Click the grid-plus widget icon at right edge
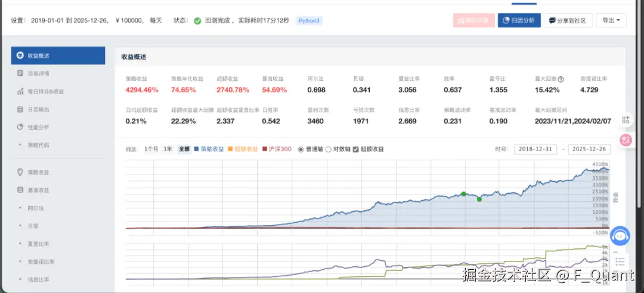This screenshot has height=293, width=644. tap(626, 120)
